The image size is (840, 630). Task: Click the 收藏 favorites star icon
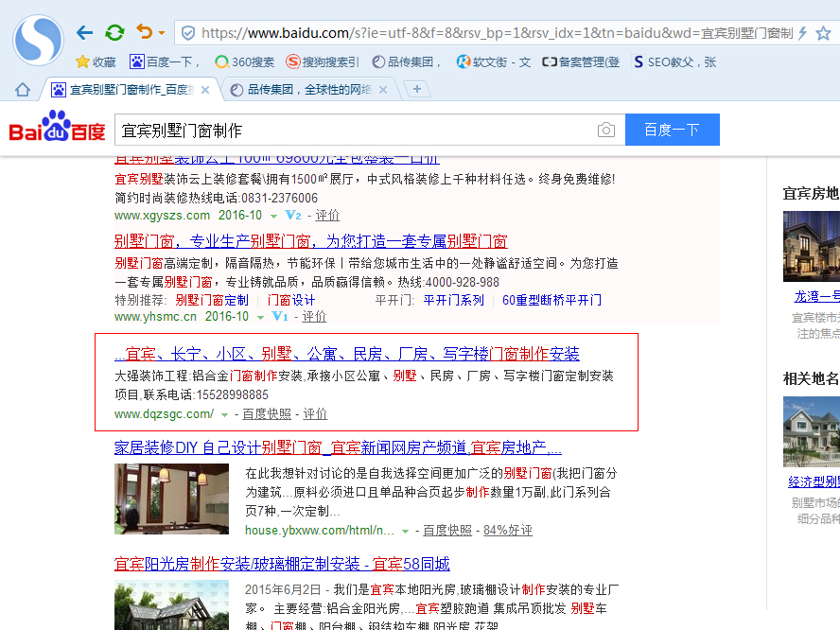coord(83,62)
